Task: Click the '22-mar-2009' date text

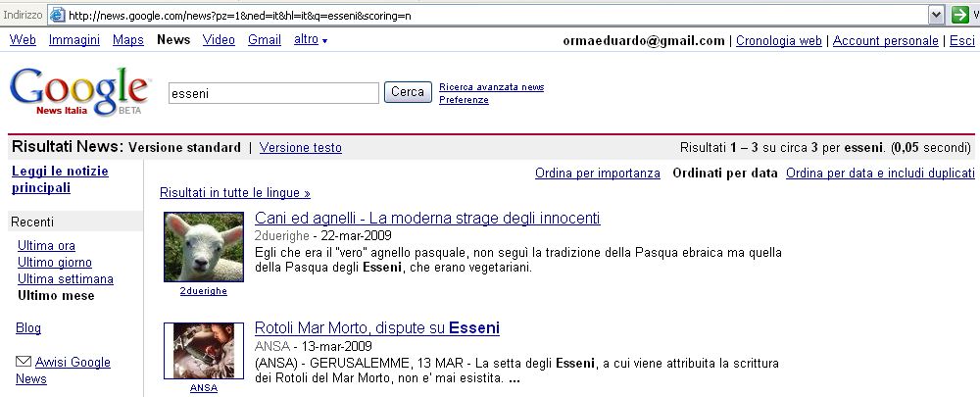Action: click(x=357, y=235)
